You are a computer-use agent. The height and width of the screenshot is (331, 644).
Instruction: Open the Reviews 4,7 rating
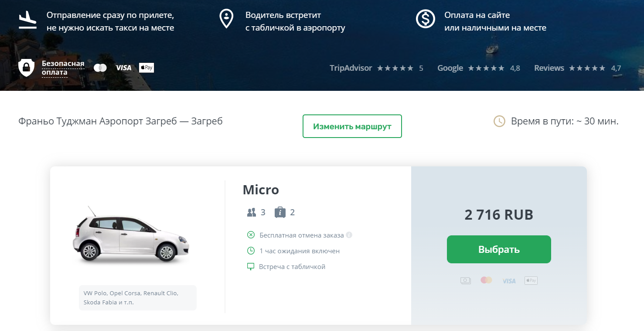pos(577,68)
